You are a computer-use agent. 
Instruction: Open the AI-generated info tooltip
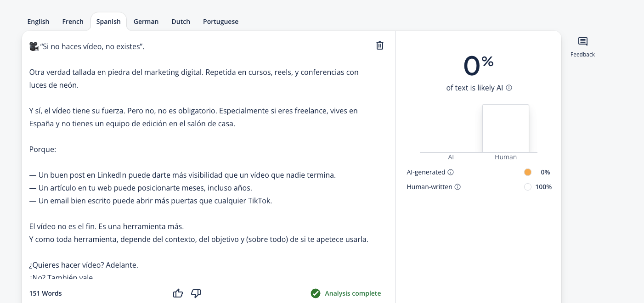[x=451, y=172]
